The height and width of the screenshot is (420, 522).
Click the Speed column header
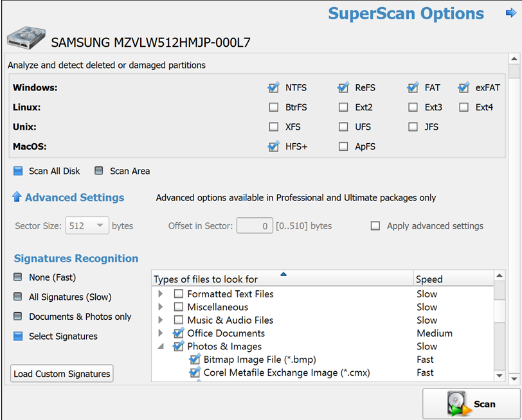pos(453,279)
